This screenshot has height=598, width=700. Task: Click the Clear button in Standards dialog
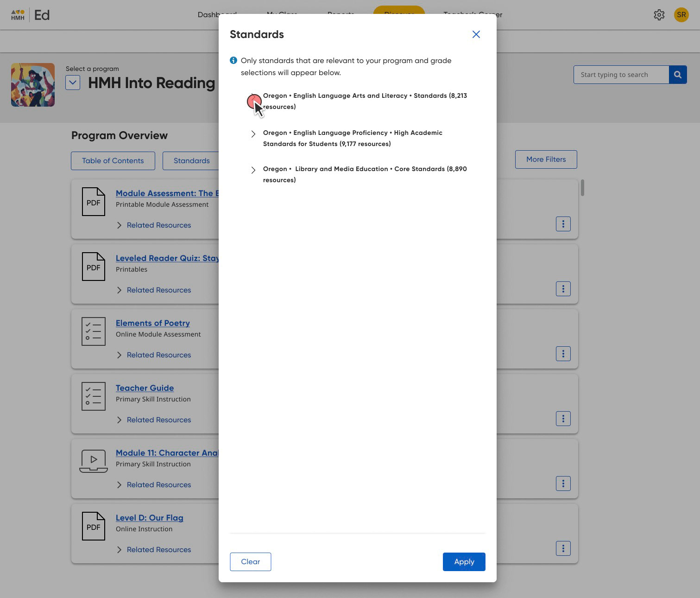click(250, 561)
